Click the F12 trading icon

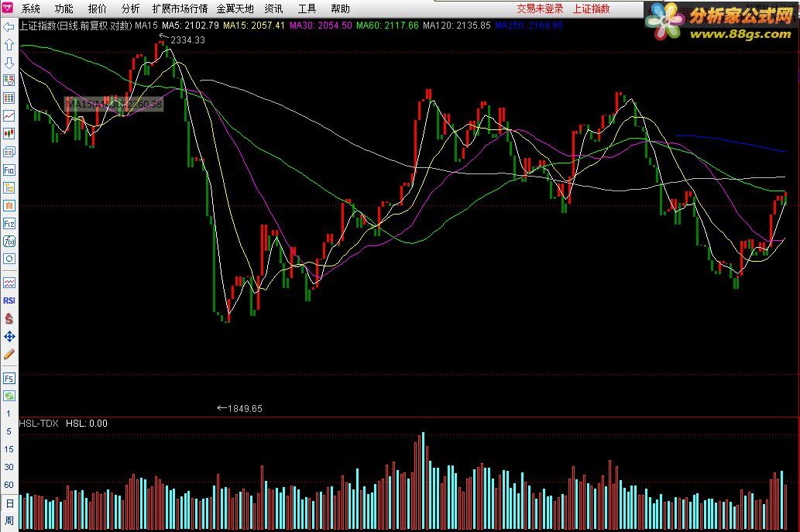[x=9, y=224]
